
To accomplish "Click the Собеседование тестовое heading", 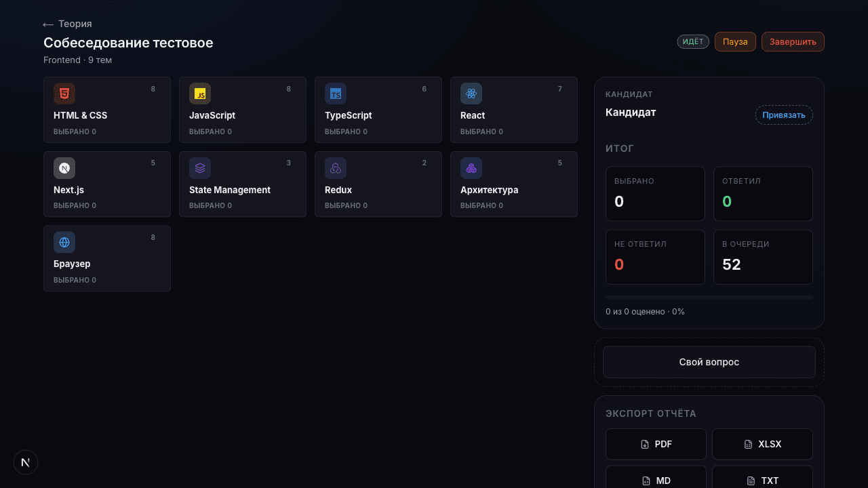I will click(x=128, y=43).
